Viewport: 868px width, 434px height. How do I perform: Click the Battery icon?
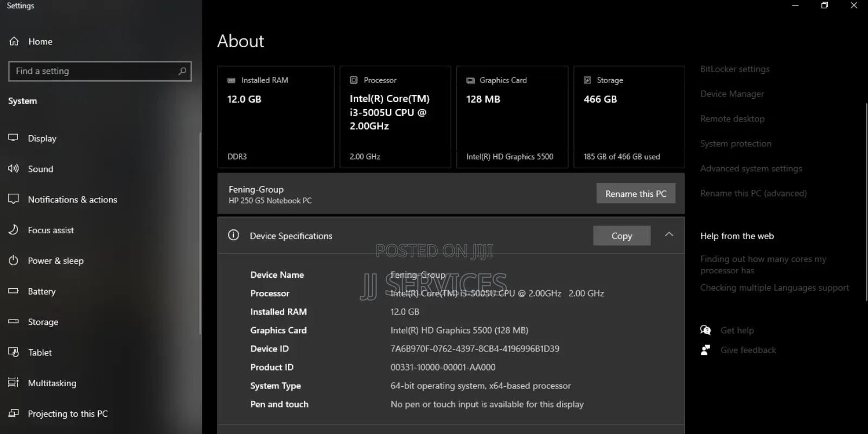click(14, 291)
